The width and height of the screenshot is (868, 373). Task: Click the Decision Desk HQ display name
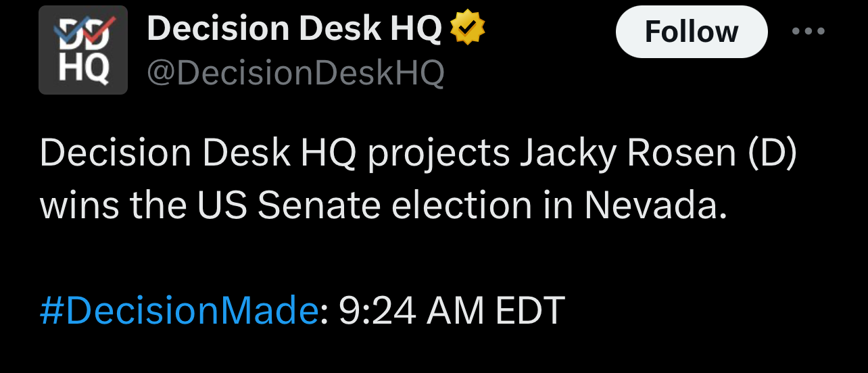tap(294, 29)
